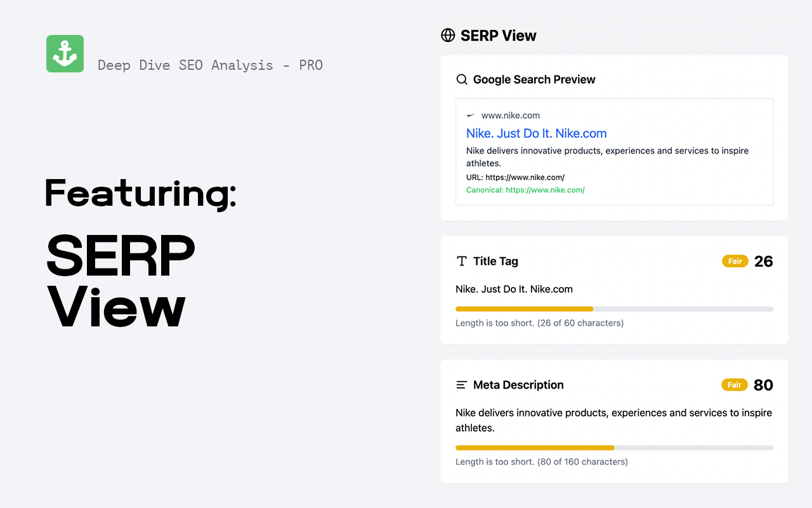Click Deep Dive SEO Analysis - PRO header

pyautogui.click(x=210, y=65)
